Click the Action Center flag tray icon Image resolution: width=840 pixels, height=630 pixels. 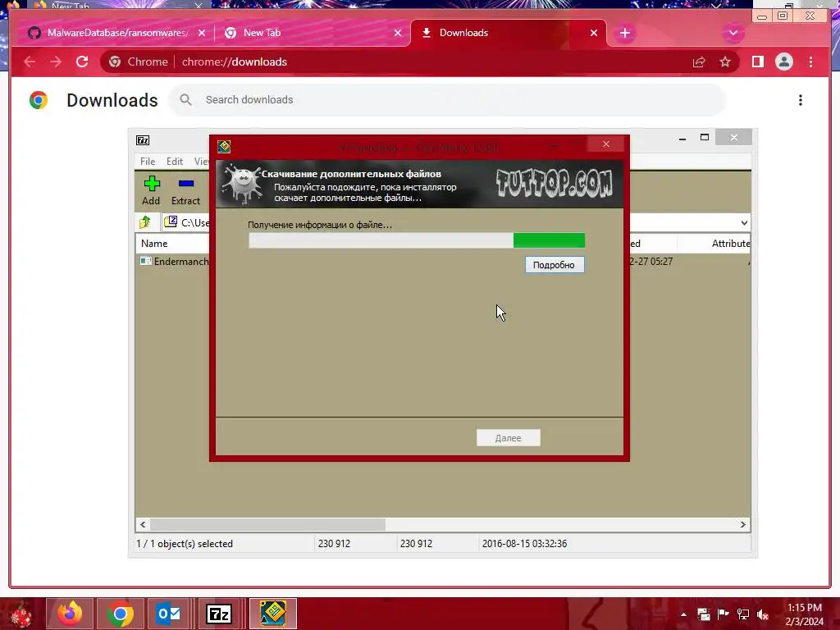(724, 614)
